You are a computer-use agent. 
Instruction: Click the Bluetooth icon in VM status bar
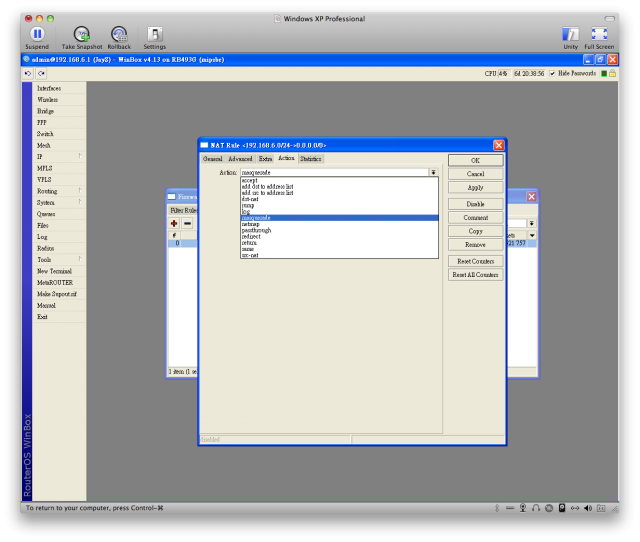(497, 508)
